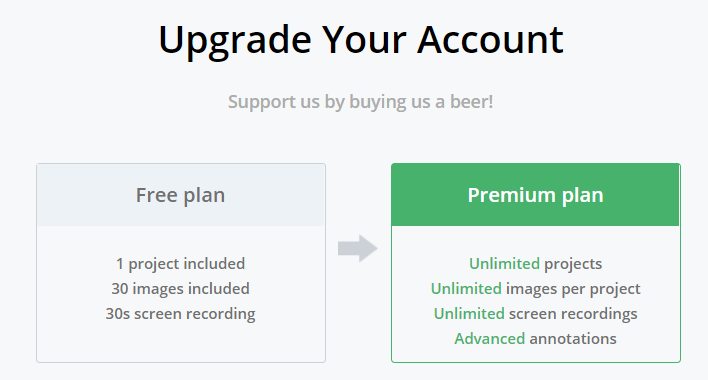
Task: Click the Premium plan card body
Action: 536,294
